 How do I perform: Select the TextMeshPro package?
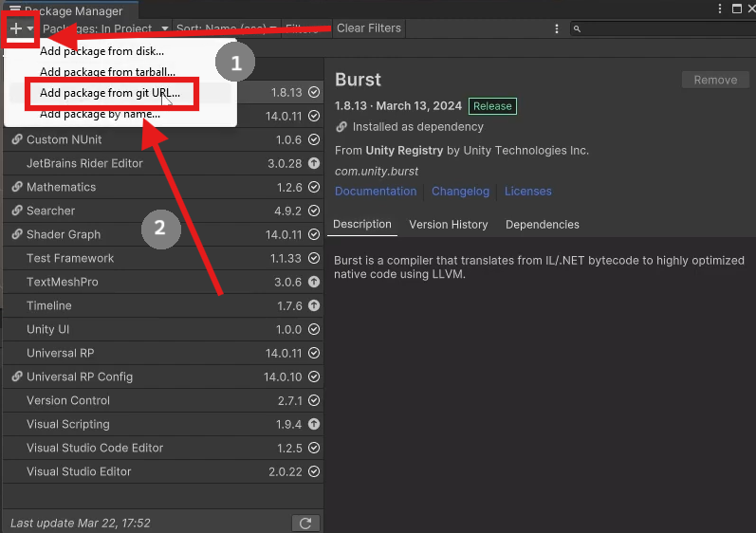(x=163, y=282)
